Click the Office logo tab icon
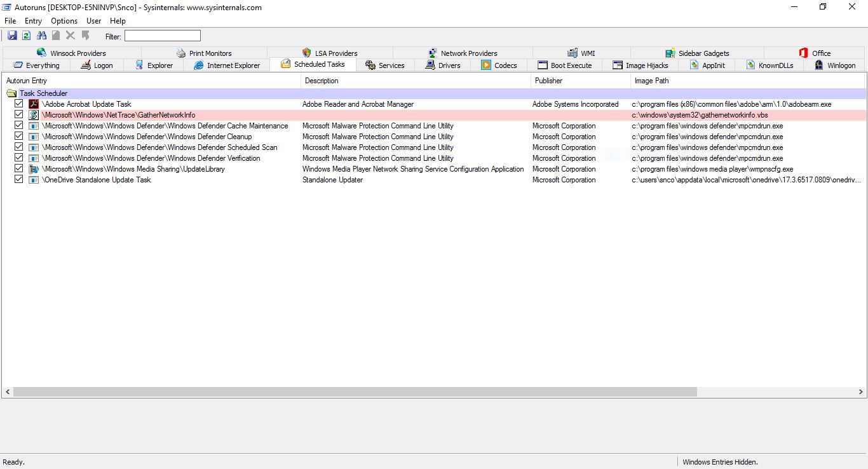The width and height of the screenshot is (868, 469). click(x=804, y=53)
